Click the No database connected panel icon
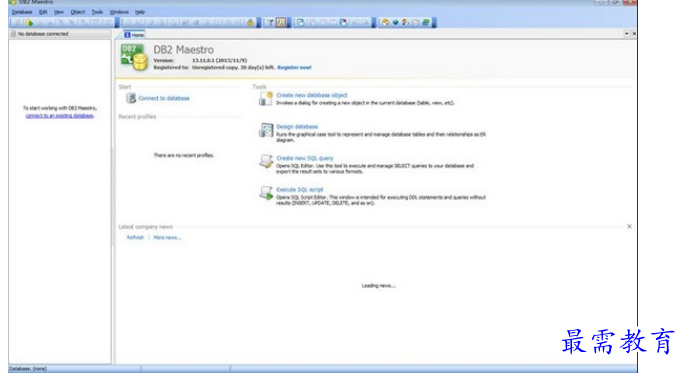The width and height of the screenshot is (683, 373). [13, 34]
